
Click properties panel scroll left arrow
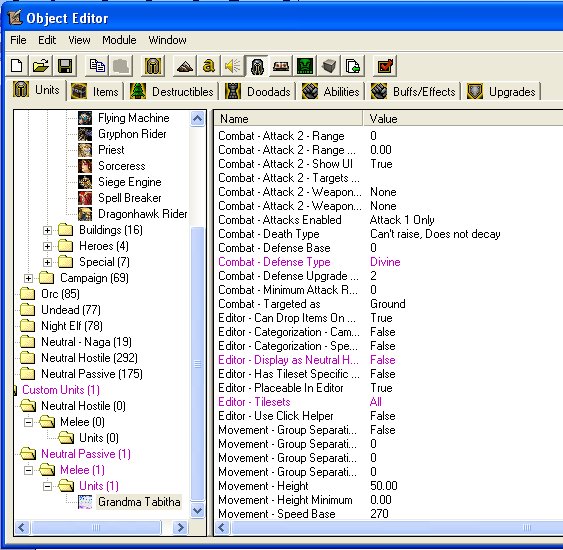222,527
